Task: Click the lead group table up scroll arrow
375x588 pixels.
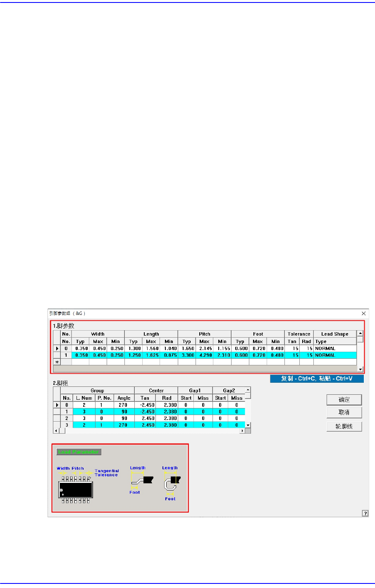Action: click(x=248, y=390)
